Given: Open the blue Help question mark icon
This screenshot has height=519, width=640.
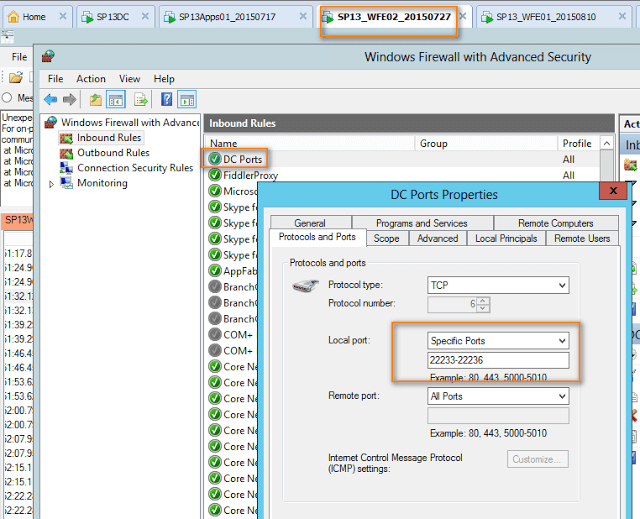Looking at the screenshot, I should [x=165, y=99].
